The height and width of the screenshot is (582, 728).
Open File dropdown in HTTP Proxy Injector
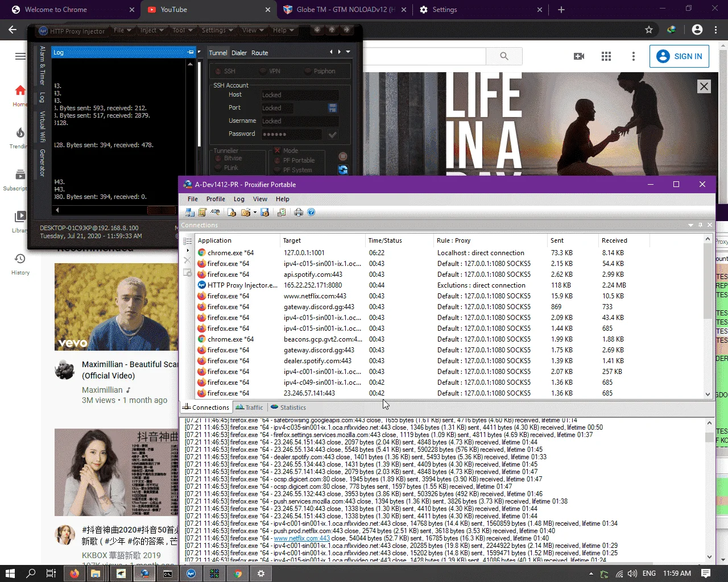[122, 30]
